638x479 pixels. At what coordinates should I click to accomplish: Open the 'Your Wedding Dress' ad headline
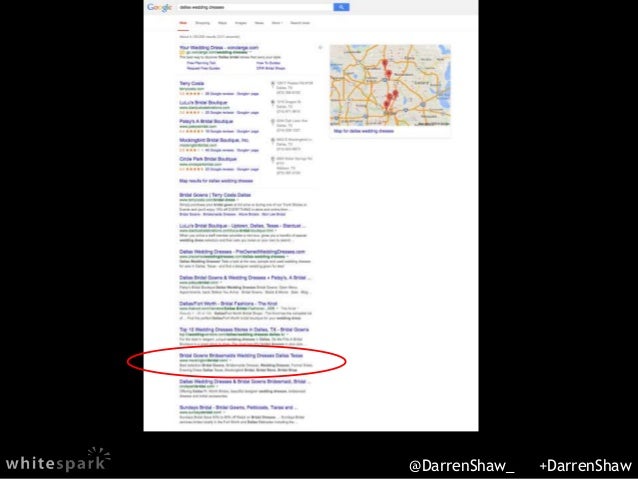[219, 48]
